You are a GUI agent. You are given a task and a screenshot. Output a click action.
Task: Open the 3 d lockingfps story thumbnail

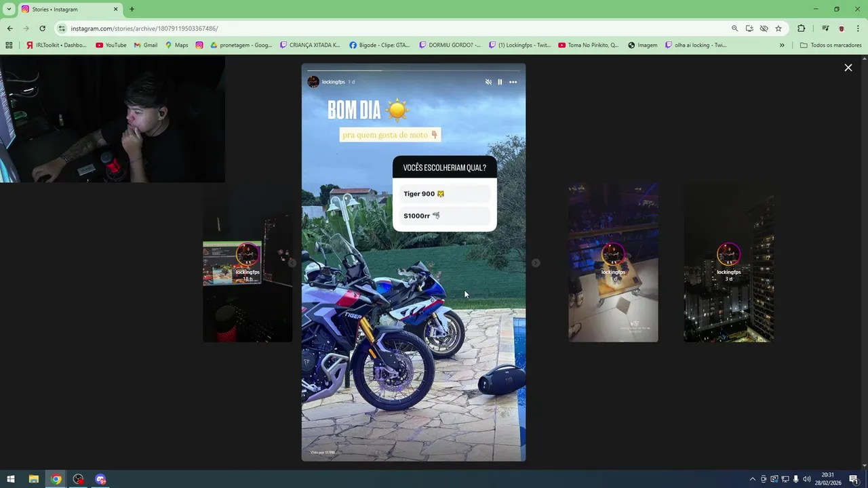click(x=728, y=263)
